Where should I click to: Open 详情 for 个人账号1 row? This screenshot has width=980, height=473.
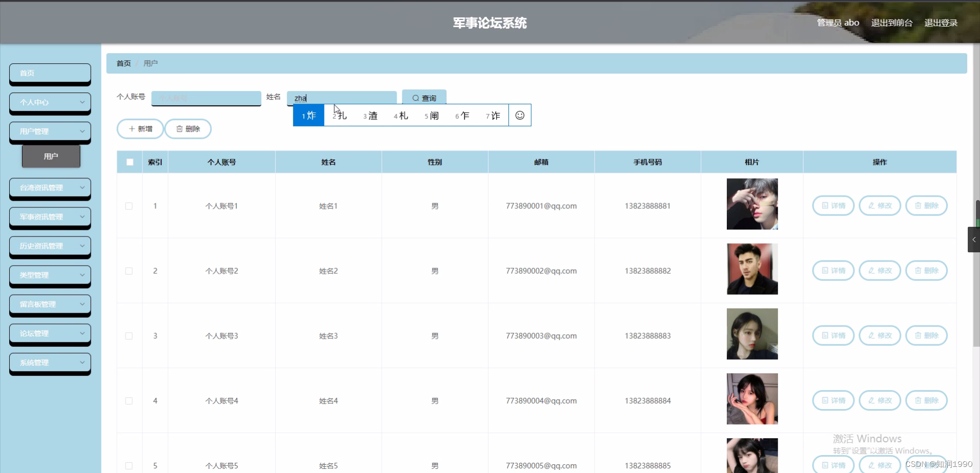pyautogui.click(x=832, y=206)
